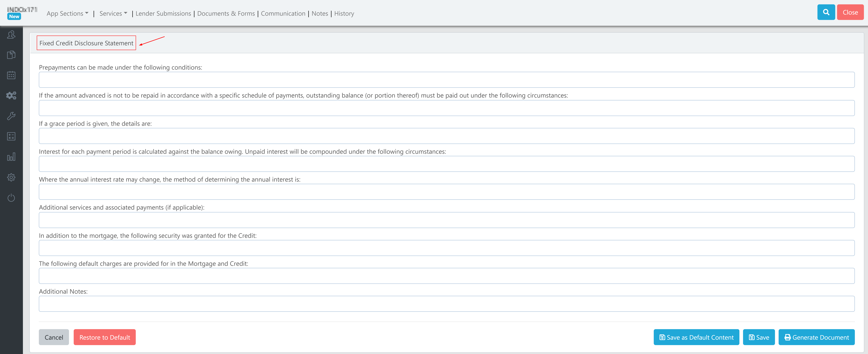Open the Lender Submissions menu item
This screenshot has width=868, height=354.
coord(163,13)
